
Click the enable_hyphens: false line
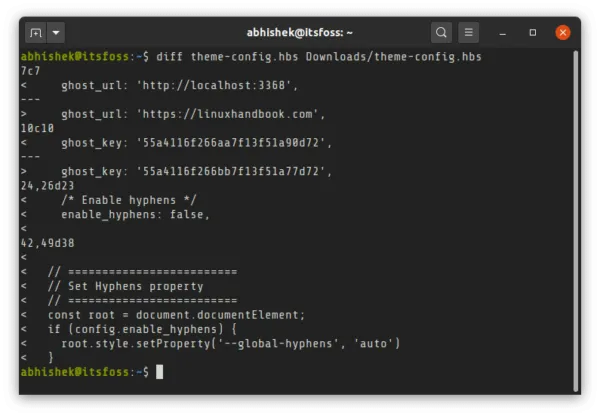coord(135,214)
